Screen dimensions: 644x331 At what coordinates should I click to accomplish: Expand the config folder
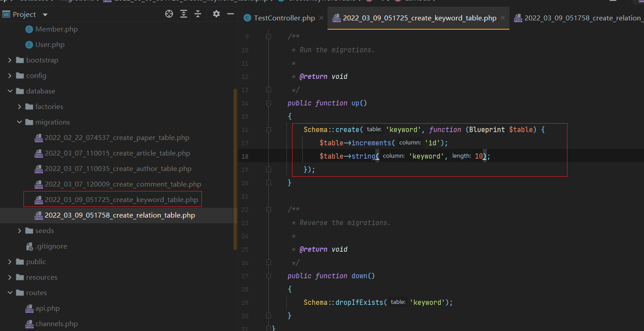(x=10, y=76)
